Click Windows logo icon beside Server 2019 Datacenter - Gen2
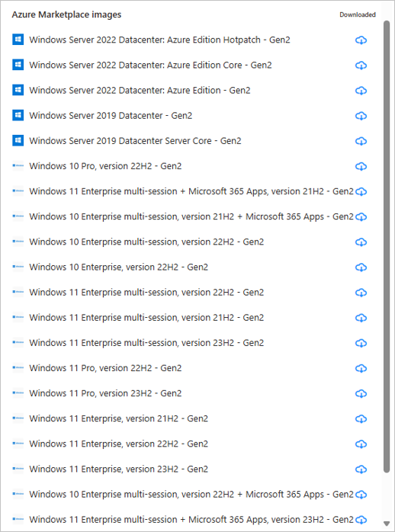The height and width of the screenshot is (532, 395). pyautogui.click(x=18, y=115)
